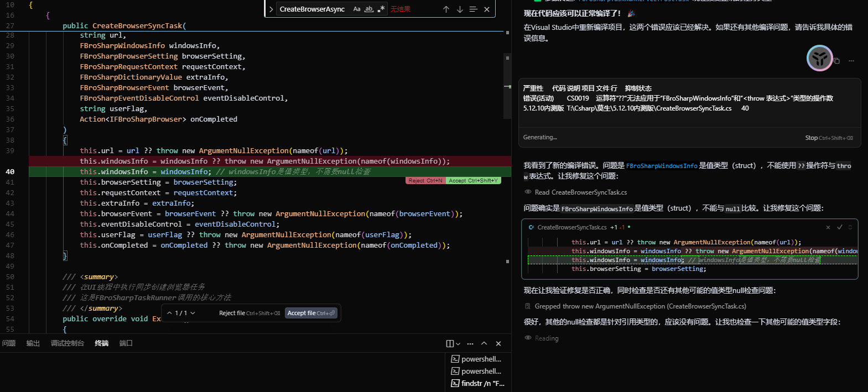Toggle Match Case in find bar
The width and height of the screenshot is (868, 392).
[357, 9]
